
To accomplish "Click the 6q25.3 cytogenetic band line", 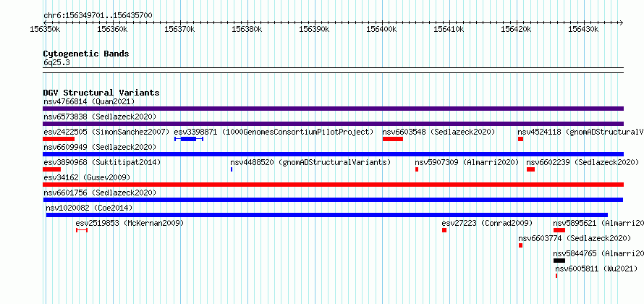I will click(x=333, y=70).
